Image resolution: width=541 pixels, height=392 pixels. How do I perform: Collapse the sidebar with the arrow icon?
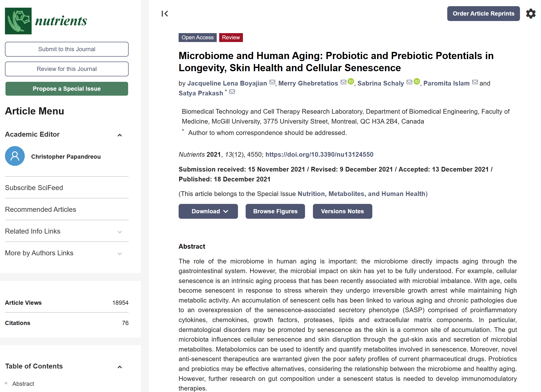[165, 14]
